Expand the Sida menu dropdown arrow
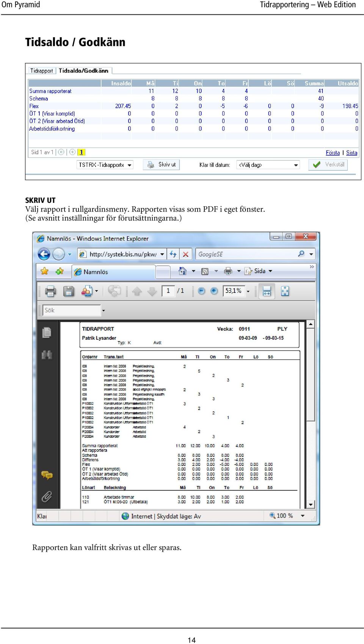The height and width of the screenshot is (644, 364). (x=270, y=271)
